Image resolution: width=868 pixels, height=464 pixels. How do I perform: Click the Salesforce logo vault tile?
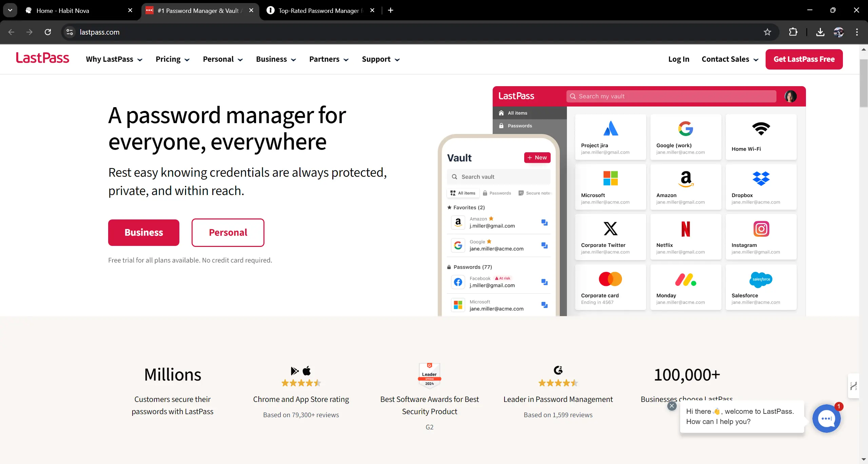point(761,287)
